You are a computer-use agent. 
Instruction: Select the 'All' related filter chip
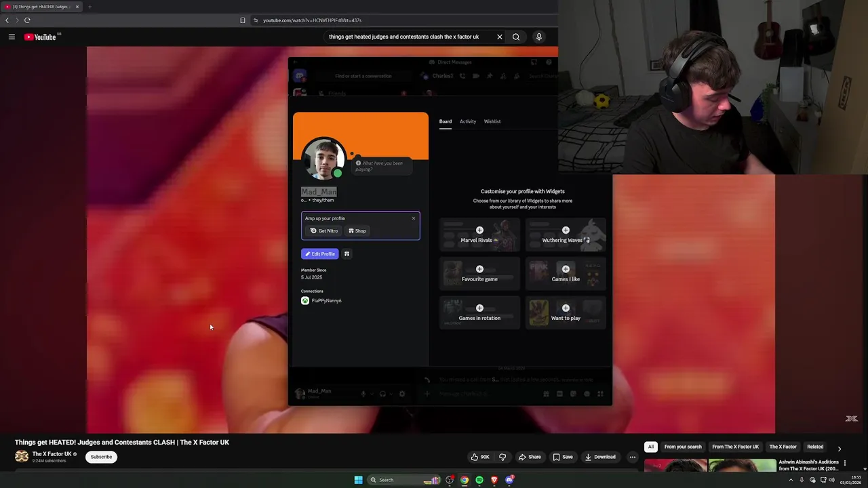651,447
